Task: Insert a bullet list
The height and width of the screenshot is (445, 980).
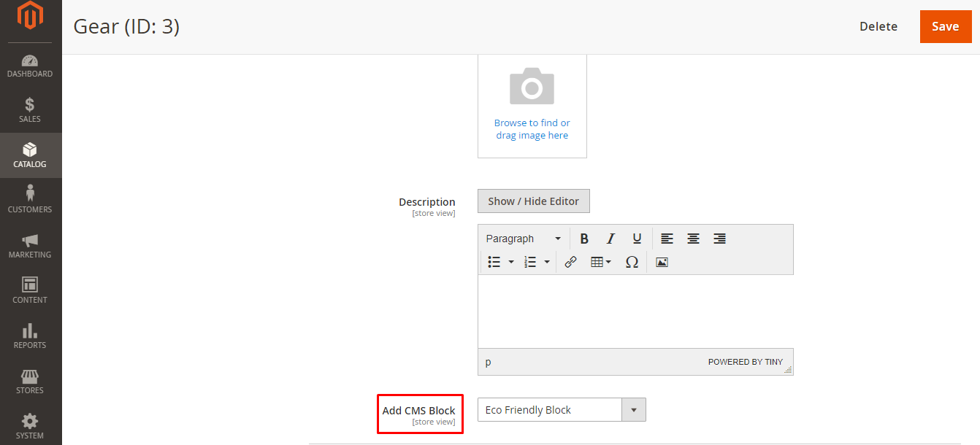Action: pyautogui.click(x=494, y=262)
